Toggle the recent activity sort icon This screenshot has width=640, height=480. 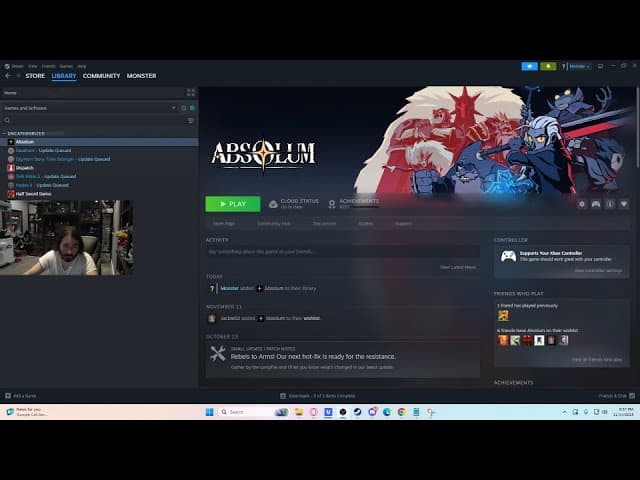click(x=184, y=107)
